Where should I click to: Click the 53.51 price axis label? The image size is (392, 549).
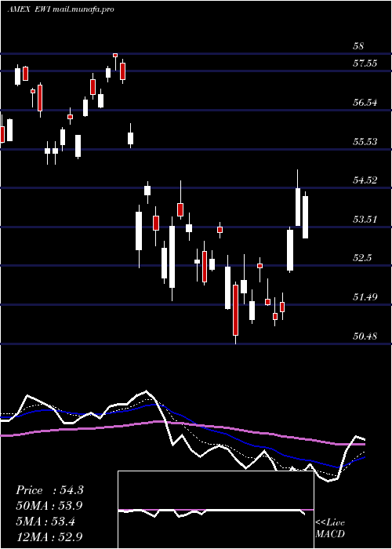coord(365,220)
